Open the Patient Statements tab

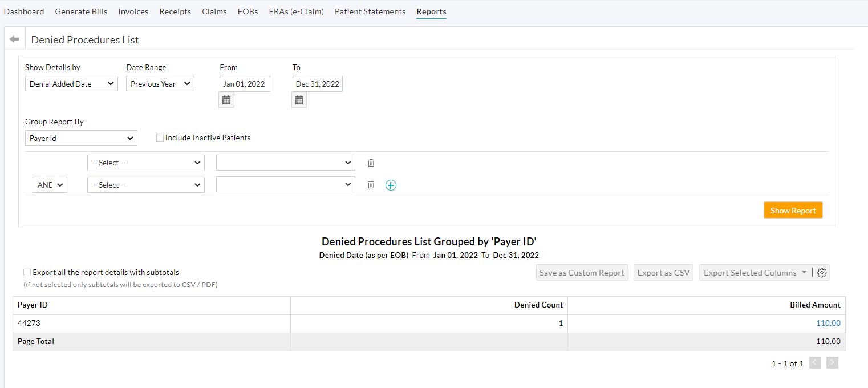click(370, 11)
